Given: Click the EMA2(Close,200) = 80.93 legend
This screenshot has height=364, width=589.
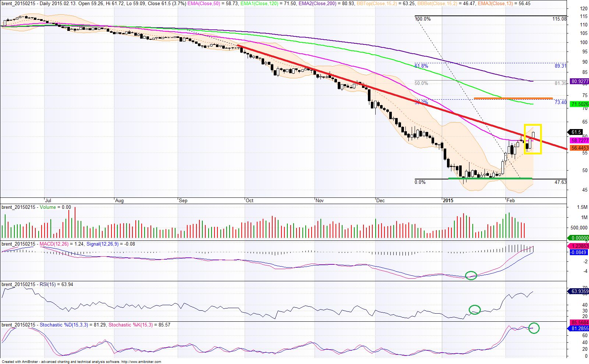Looking at the screenshot, I should pos(327,3).
